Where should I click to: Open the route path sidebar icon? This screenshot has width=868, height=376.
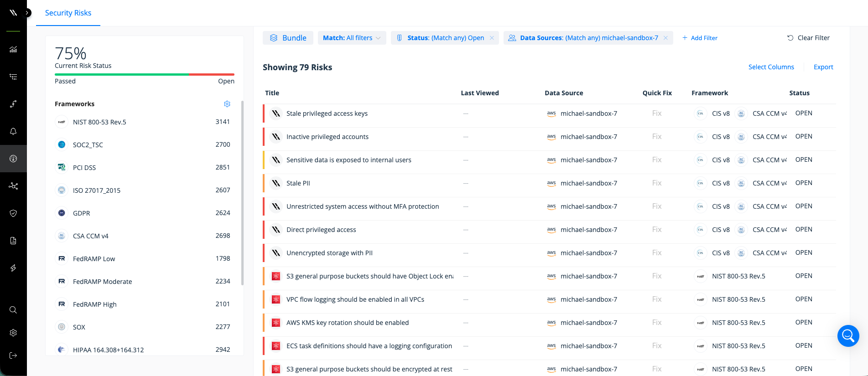click(x=13, y=104)
